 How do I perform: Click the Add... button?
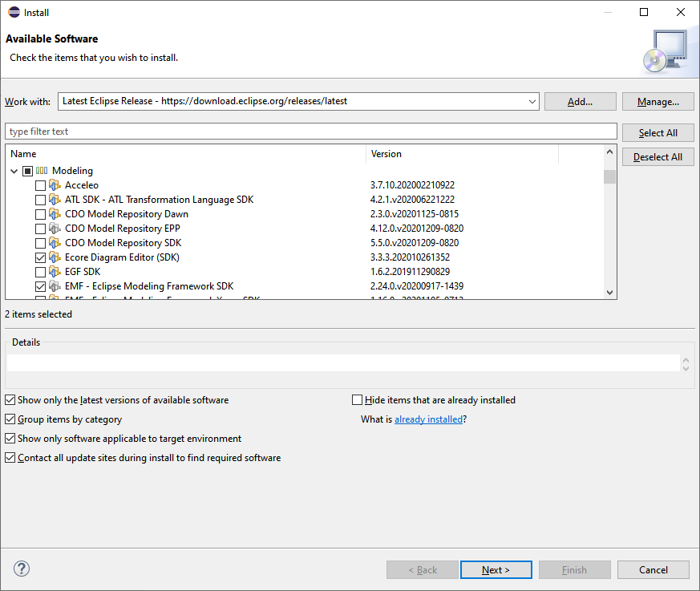click(x=581, y=102)
